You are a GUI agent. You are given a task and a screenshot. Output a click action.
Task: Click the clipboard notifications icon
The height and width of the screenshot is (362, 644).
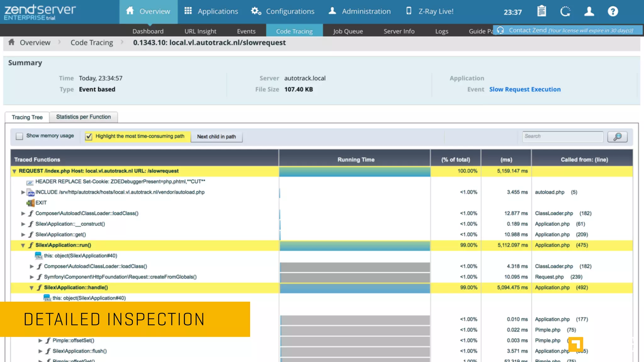click(541, 11)
